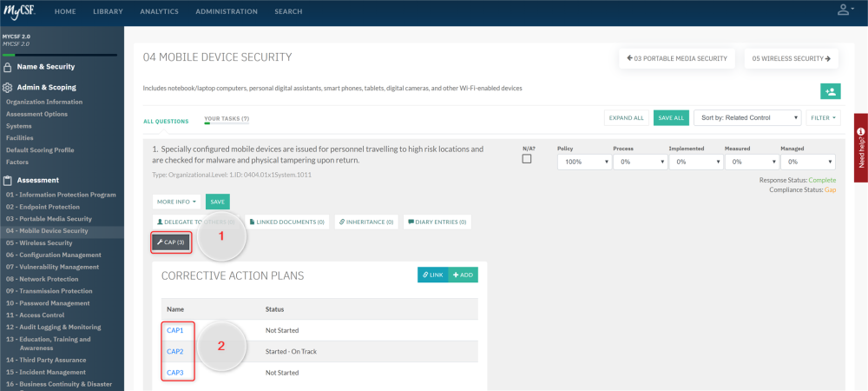The width and height of the screenshot is (868, 391).
Task: Open 07 - Vulnerability Management
Action: pos(53,267)
